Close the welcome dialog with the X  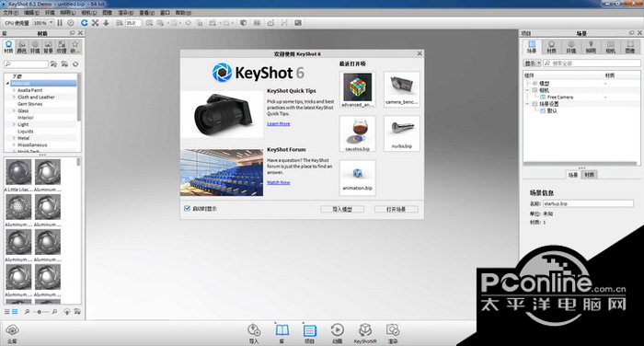(x=420, y=53)
